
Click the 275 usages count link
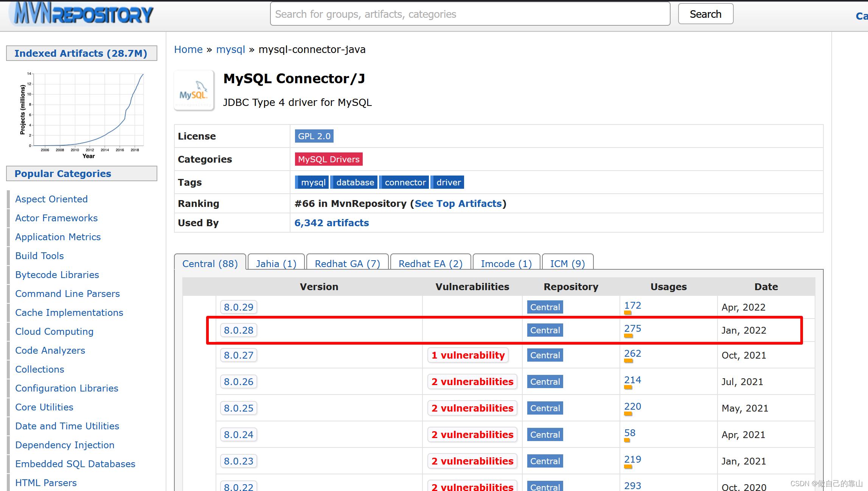[632, 328]
